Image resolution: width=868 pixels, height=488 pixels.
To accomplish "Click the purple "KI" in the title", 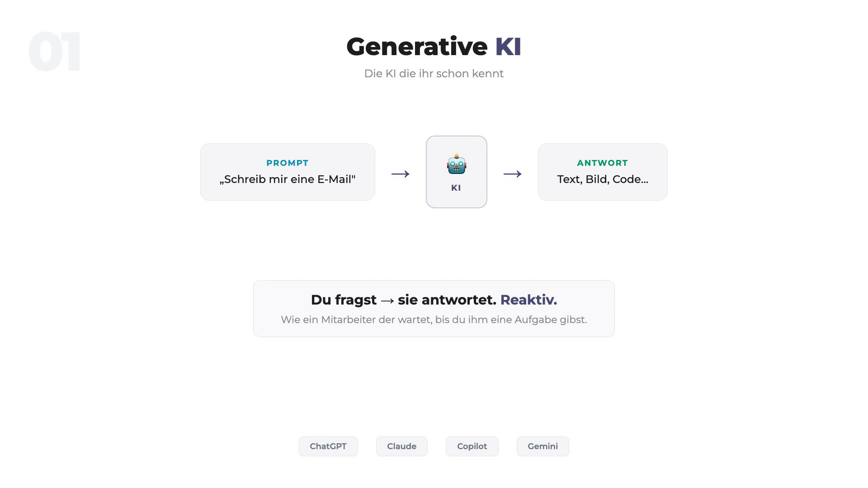I will tap(508, 47).
